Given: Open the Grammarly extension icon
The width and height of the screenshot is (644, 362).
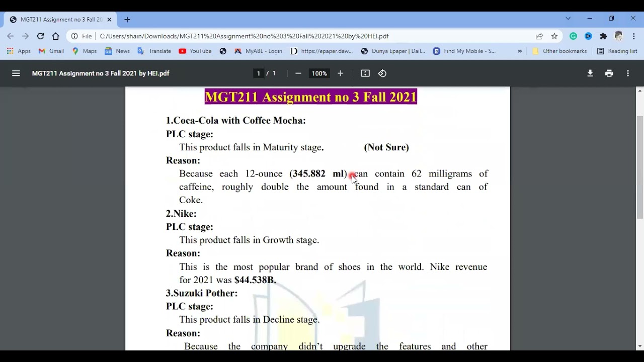Looking at the screenshot, I should (573, 36).
